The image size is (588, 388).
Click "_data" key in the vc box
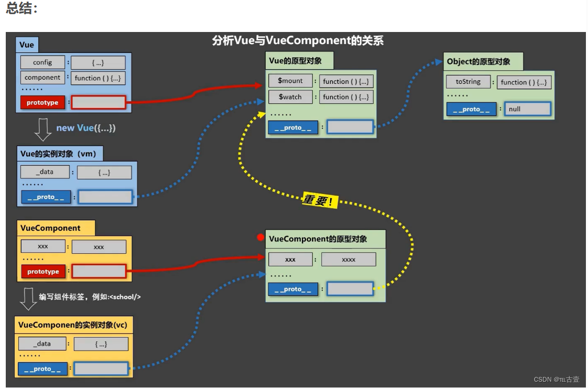(42, 344)
